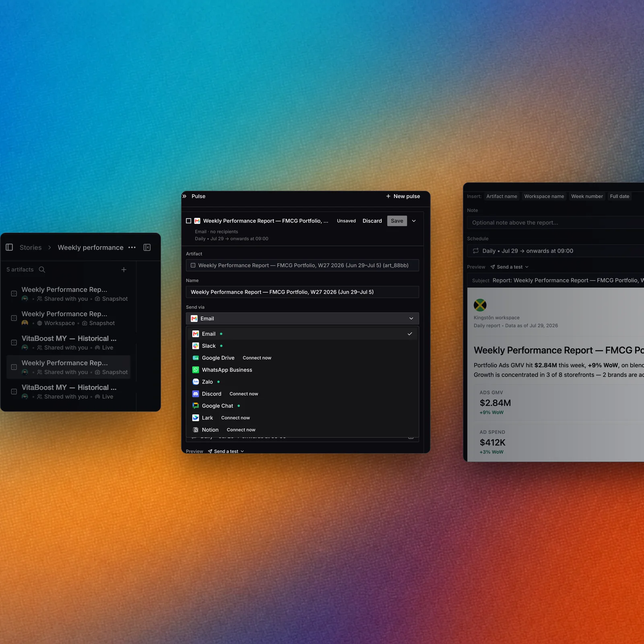Edit the pulse Name input field
644x644 pixels.
click(x=302, y=292)
